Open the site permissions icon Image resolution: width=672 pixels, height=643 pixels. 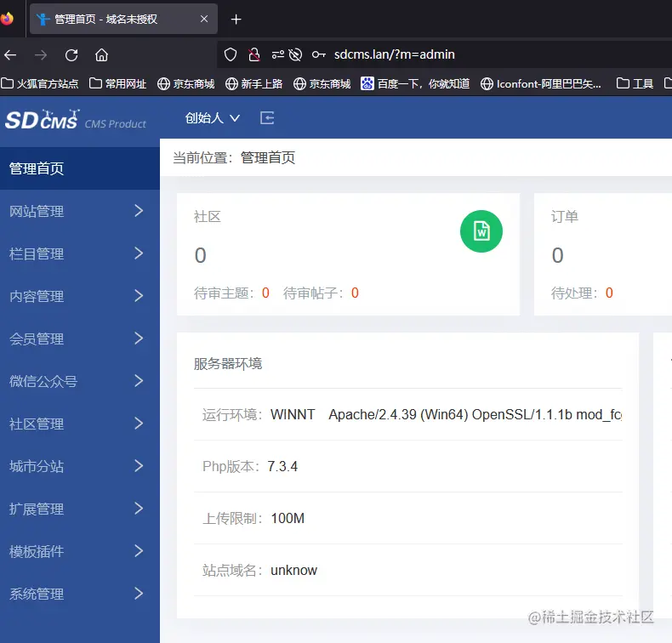(277, 54)
